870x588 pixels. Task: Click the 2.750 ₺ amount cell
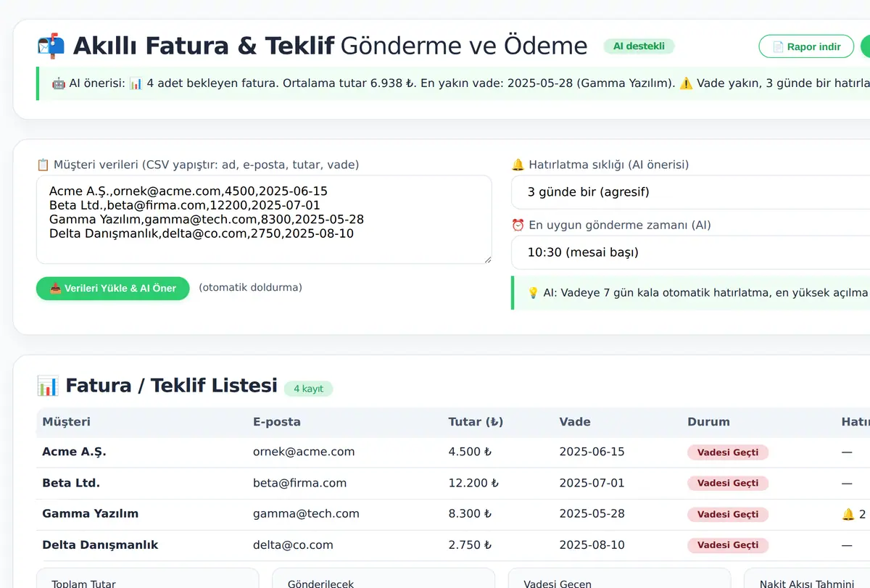[x=470, y=545]
